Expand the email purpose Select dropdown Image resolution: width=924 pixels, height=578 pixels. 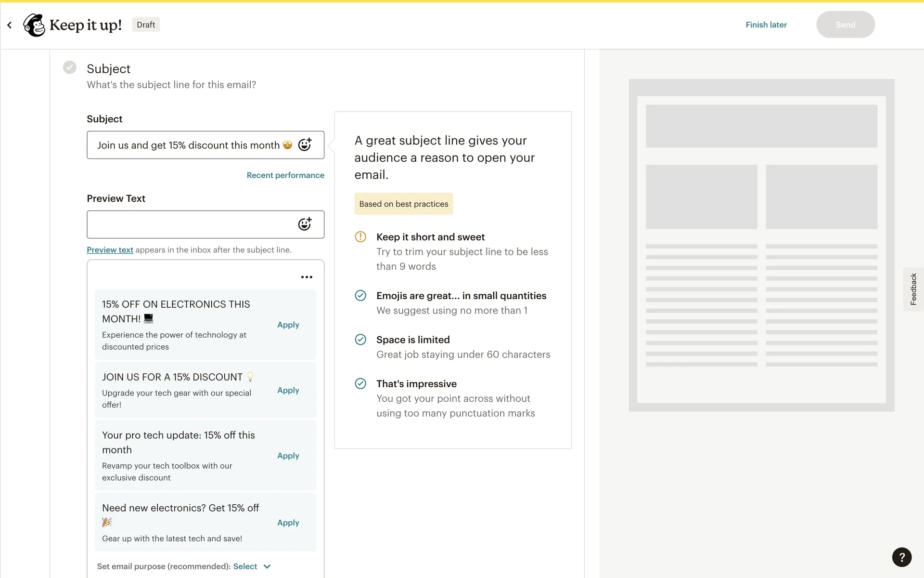click(x=245, y=566)
